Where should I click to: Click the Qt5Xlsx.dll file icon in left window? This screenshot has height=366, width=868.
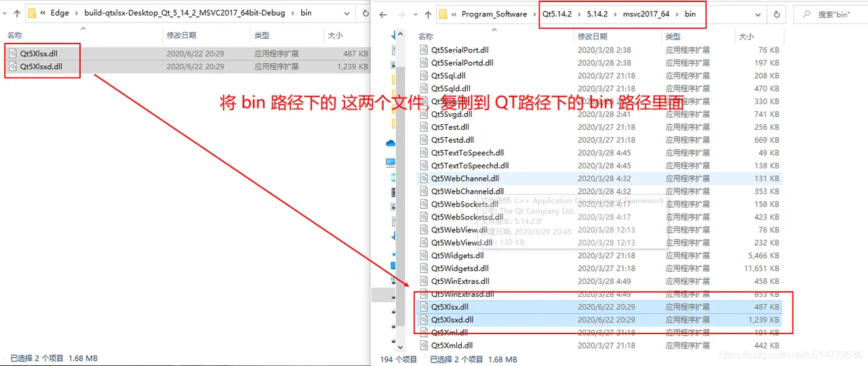pos(13,53)
